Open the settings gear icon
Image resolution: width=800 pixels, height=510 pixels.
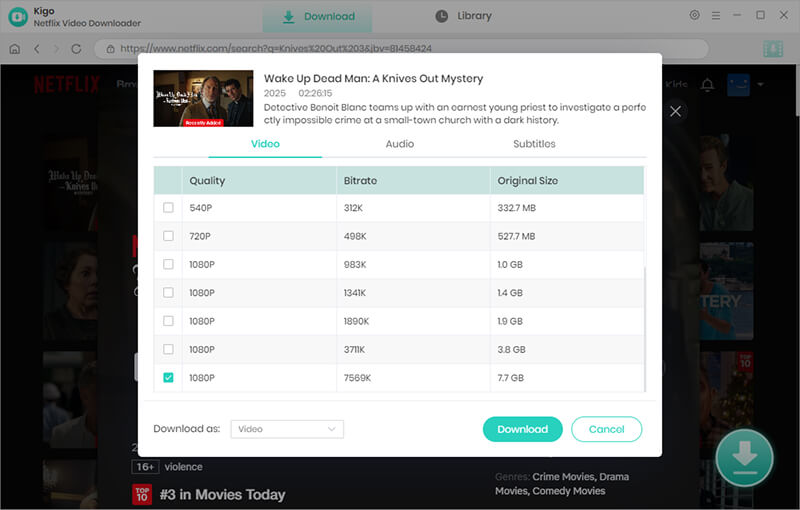[694, 15]
